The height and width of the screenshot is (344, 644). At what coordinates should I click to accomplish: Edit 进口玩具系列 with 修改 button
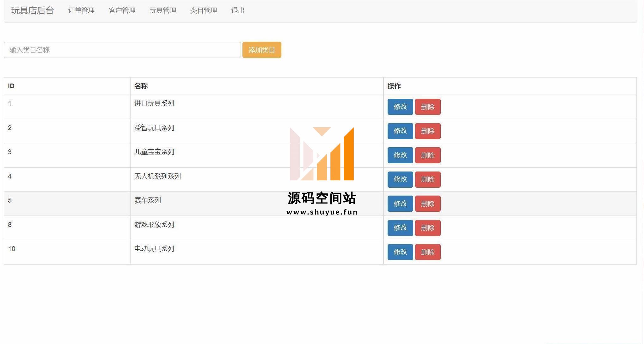(400, 107)
